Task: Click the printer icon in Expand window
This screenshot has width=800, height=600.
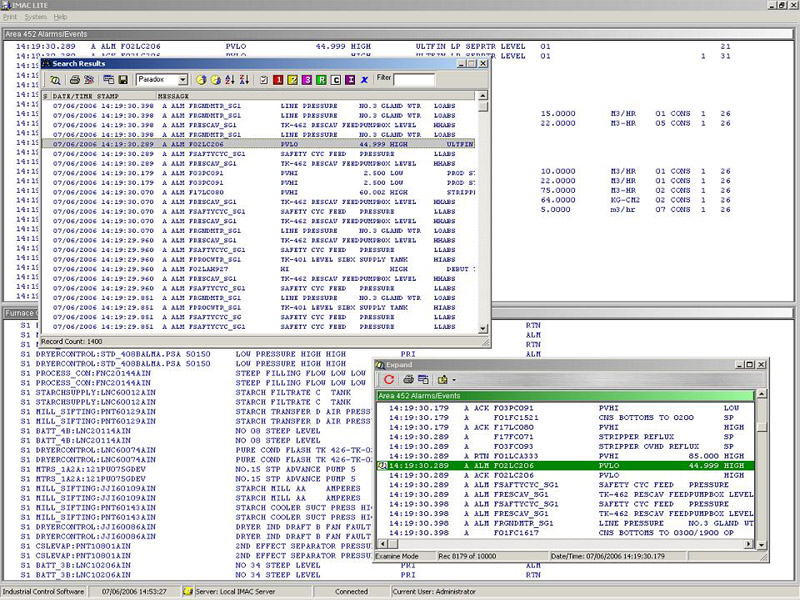Action: tap(408, 380)
